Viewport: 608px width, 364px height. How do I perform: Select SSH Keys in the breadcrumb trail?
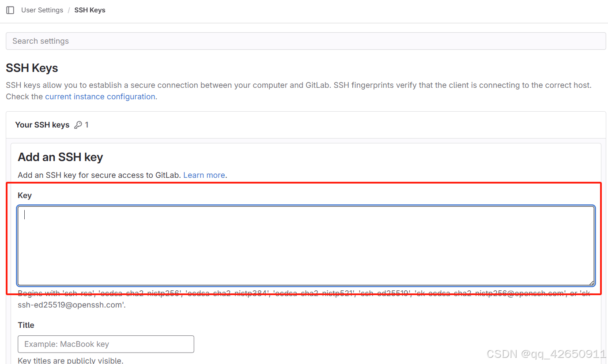[x=90, y=10]
